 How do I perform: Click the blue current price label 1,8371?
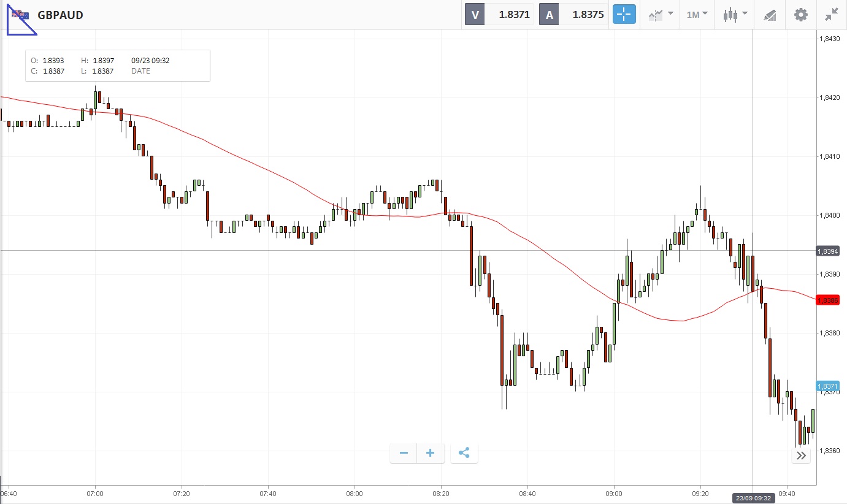(827, 386)
